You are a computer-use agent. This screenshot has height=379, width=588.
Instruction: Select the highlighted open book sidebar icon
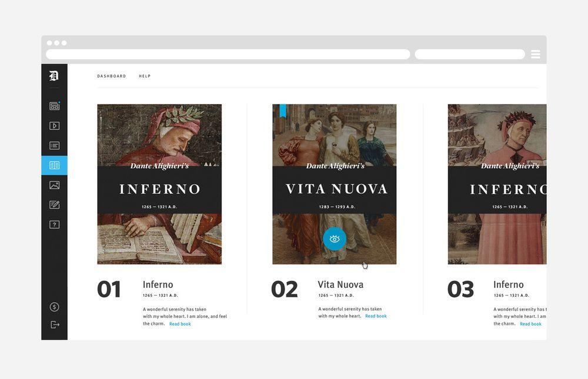pos(54,165)
